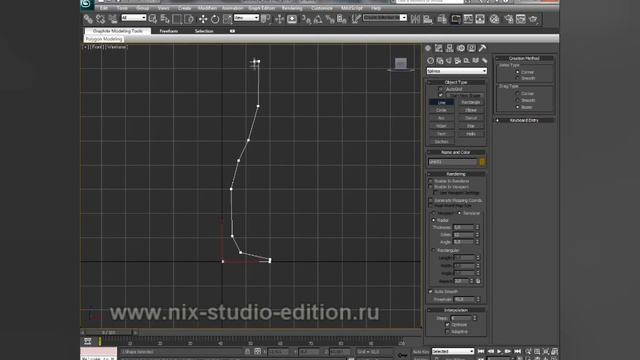This screenshot has height=360, width=640.
Task: Select the Rectangular rendering radio button
Action: (x=433, y=250)
